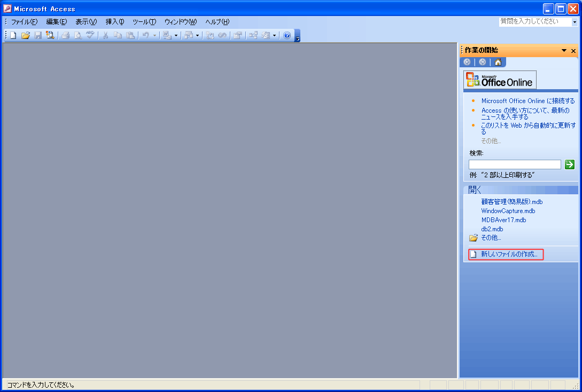Click the OfficeLinks Word merge icon
The width and height of the screenshot is (582, 392).
pos(167,35)
